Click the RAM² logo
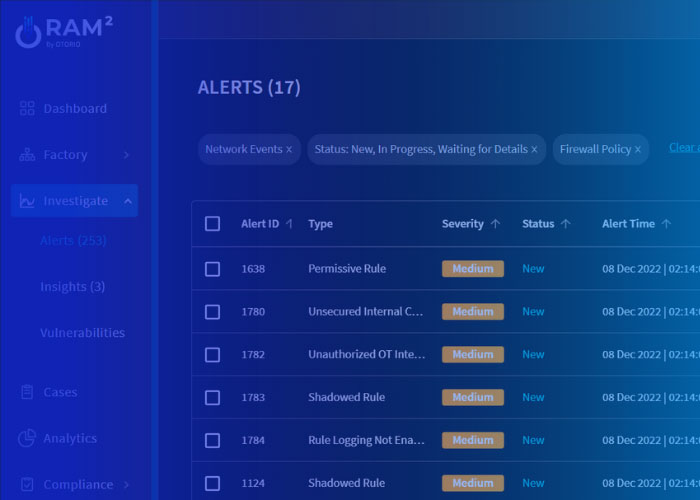This screenshot has width=700, height=500. pyautogui.click(x=64, y=32)
